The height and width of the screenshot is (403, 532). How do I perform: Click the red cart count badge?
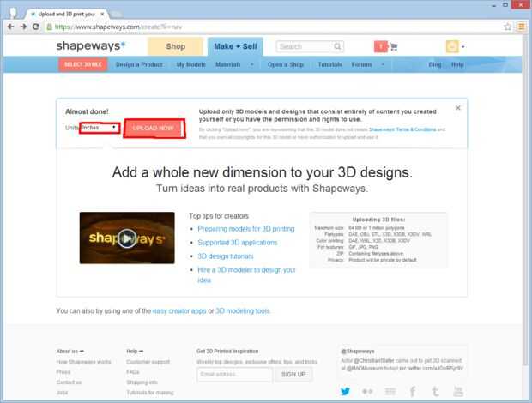(381, 46)
